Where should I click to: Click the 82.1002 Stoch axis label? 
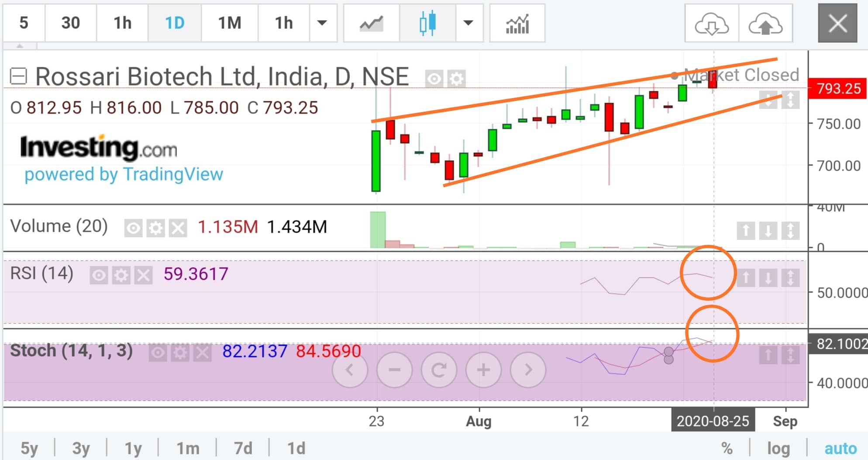(838, 344)
